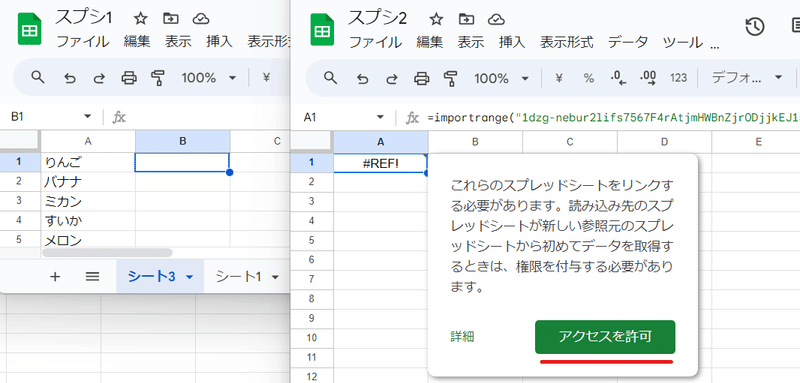Open ツール menu in スプシ2
The image size is (800, 383).
[x=683, y=42]
